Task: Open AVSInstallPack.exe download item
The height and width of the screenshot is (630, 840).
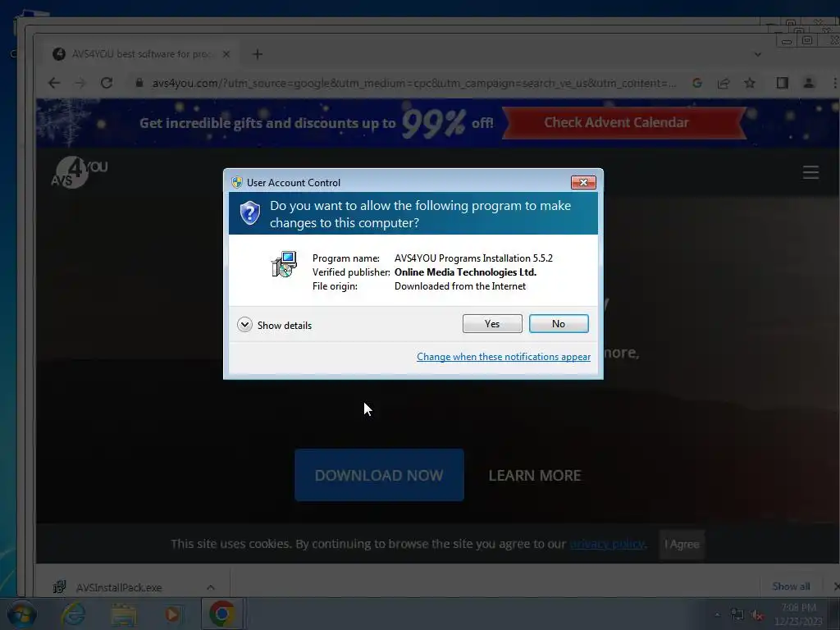Action: point(119,587)
